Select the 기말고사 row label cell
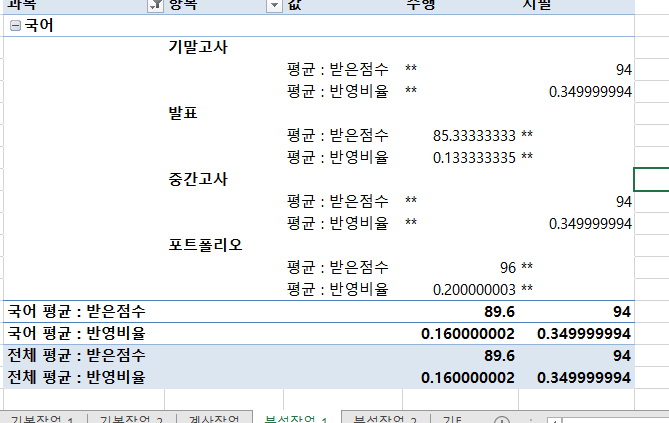The image size is (669, 423). (x=200, y=47)
